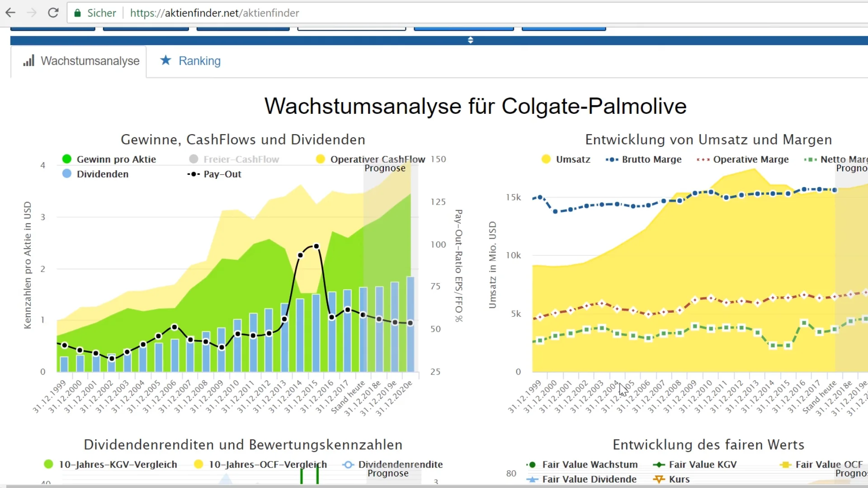Toggle Fair Value KGV legend series

(695, 465)
